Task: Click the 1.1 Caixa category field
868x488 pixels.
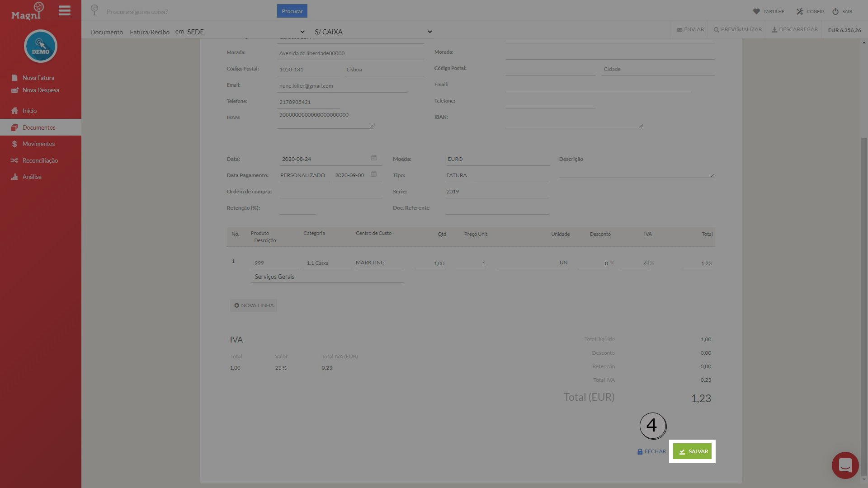Action: (x=327, y=263)
